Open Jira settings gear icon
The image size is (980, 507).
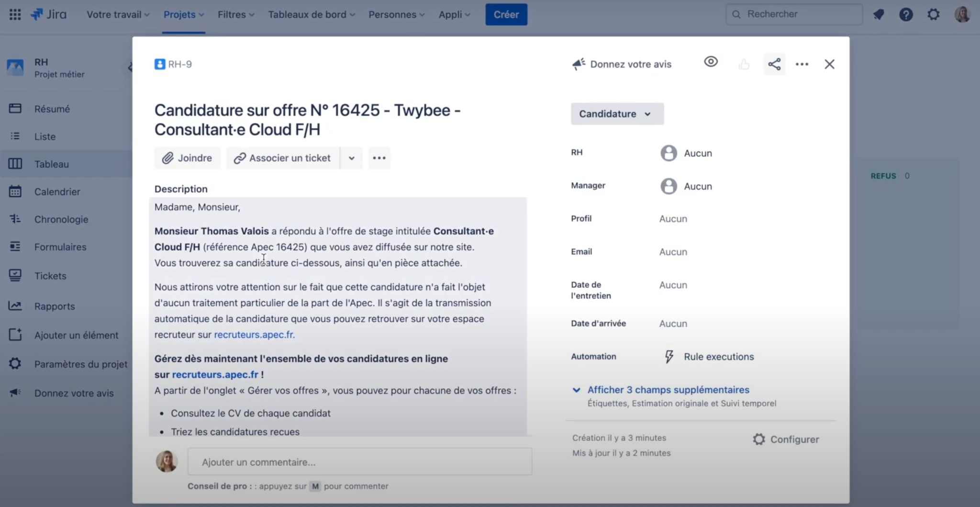[934, 14]
